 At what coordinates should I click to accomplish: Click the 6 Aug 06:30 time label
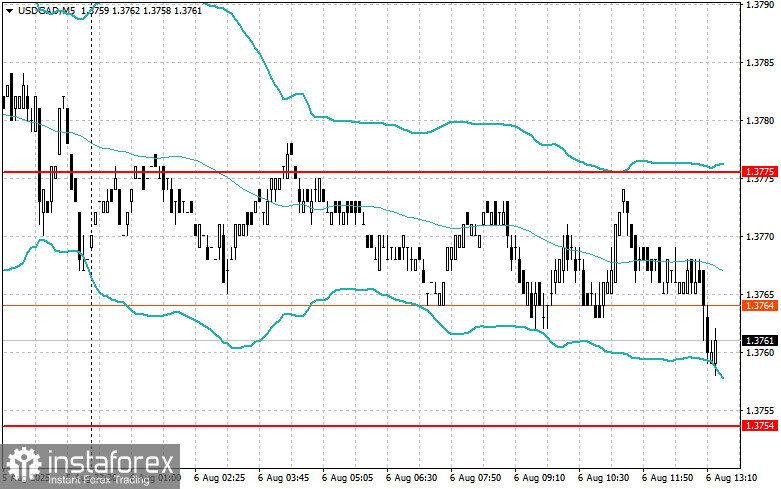tap(411, 478)
